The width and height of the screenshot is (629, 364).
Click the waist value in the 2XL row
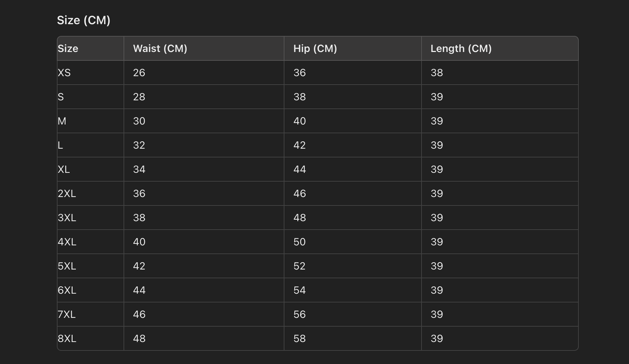(x=139, y=194)
